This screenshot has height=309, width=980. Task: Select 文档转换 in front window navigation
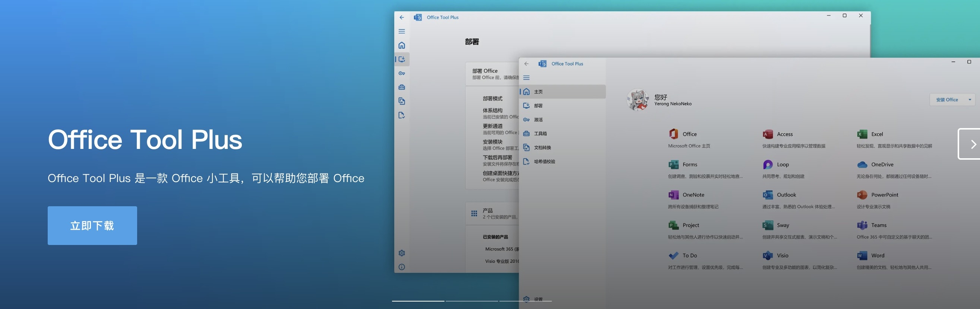coord(563,147)
